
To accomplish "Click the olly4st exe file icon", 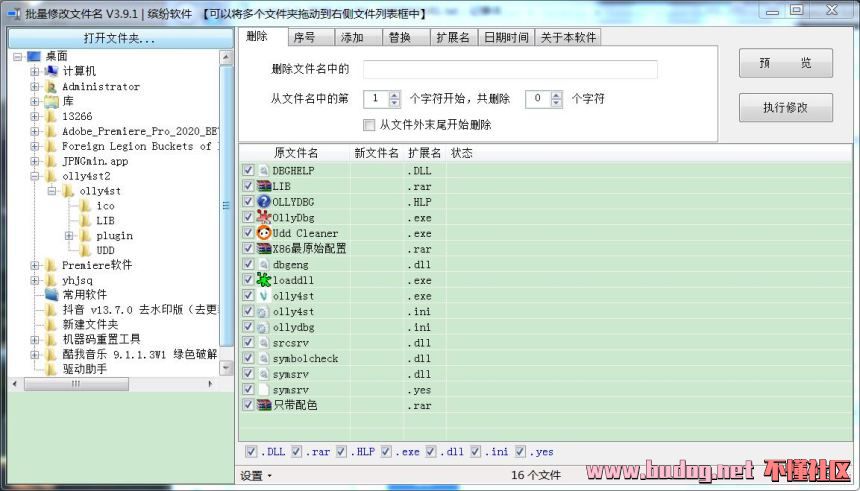I will 264,296.
